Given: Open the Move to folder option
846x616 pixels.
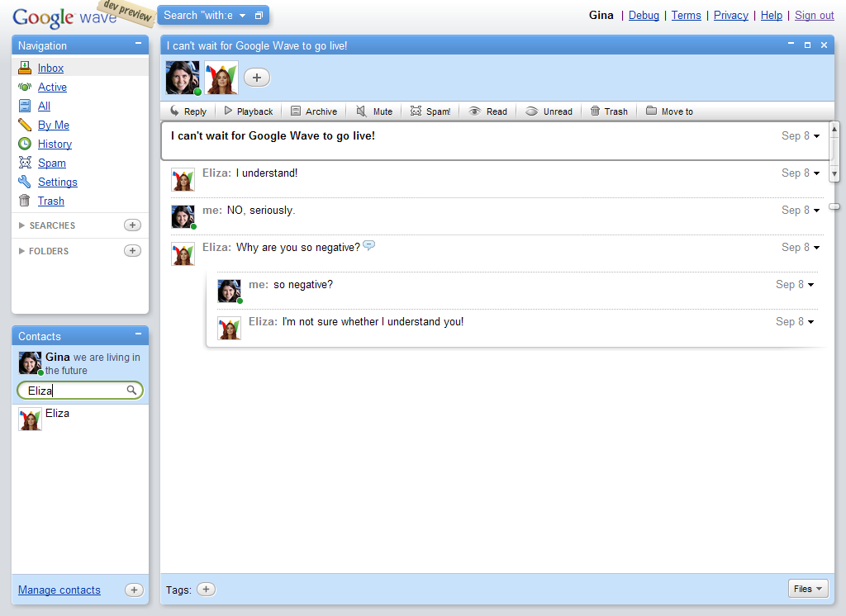Looking at the screenshot, I should (669, 111).
